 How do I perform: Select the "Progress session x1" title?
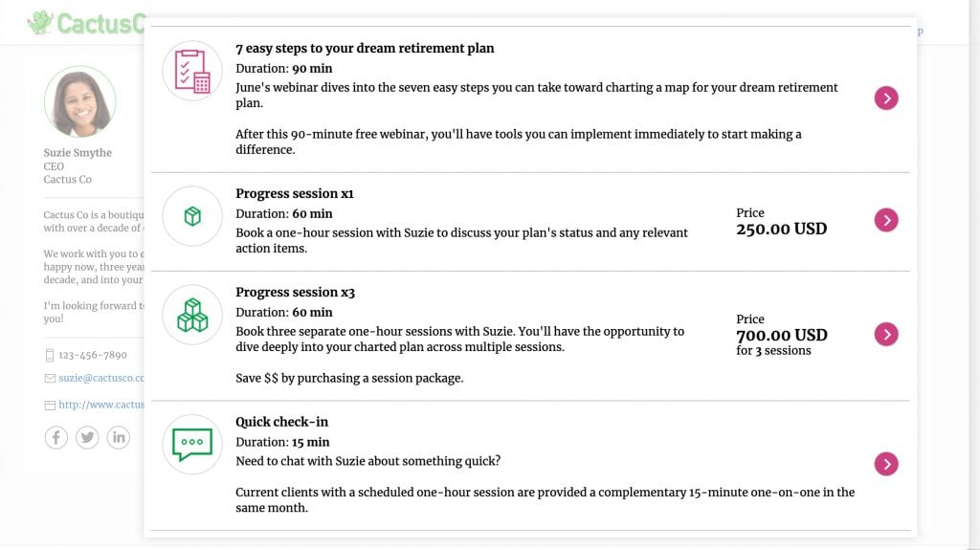(295, 193)
